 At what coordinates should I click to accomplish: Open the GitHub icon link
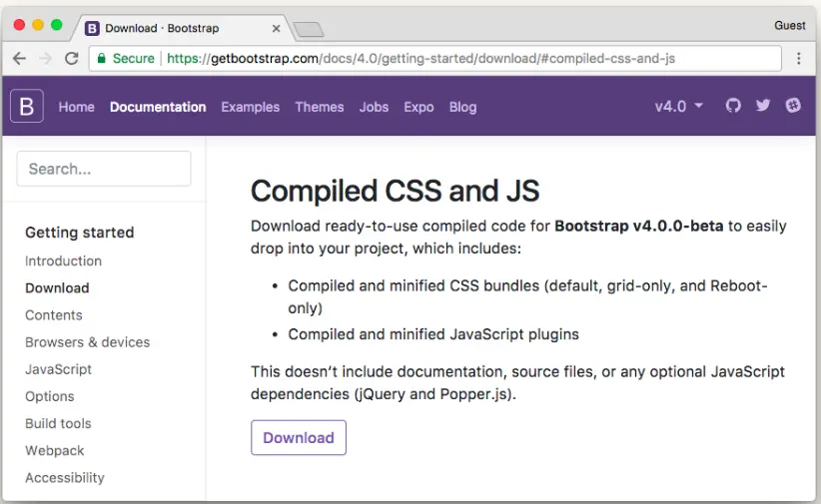click(733, 106)
